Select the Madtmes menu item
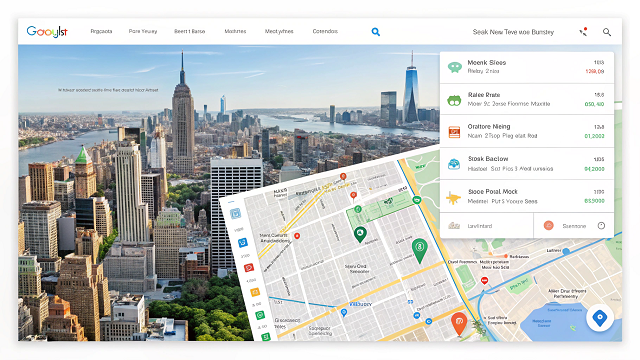This screenshot has height=360, width=640. tap(235, 31)
